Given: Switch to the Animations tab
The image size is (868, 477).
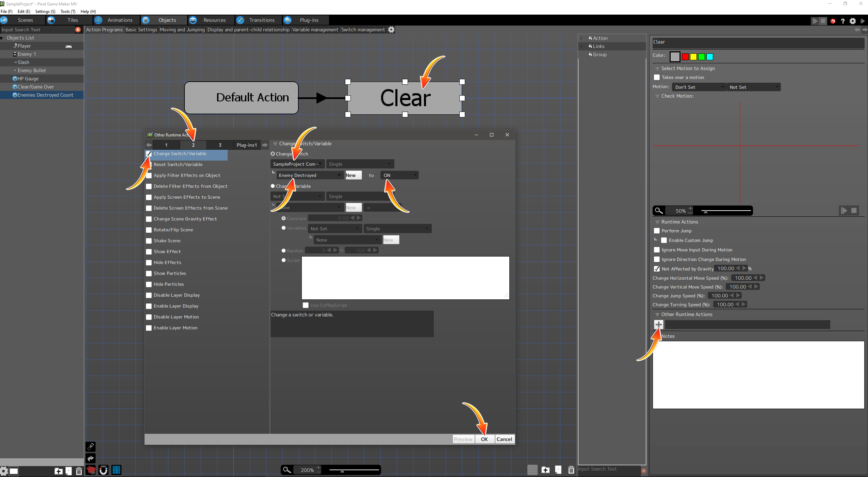Looking at the screenshot, I should (x=119, y=20).
